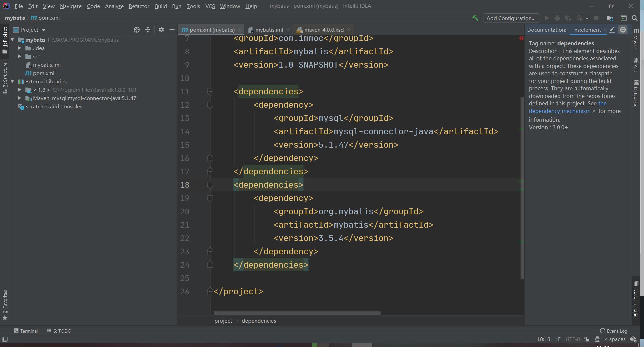This screenshot has width=644, height=347.
Task: Open the Event Log
Action: tap(613, 331)
